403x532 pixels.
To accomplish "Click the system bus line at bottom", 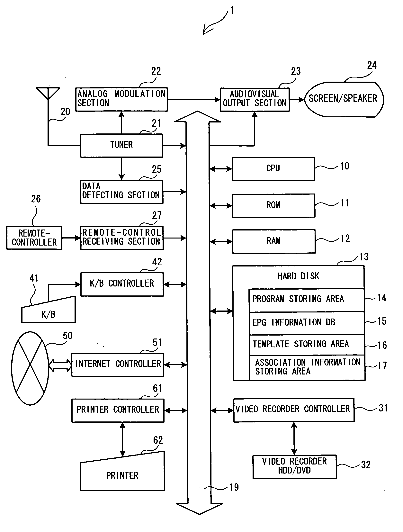I will tap(201, 499).
